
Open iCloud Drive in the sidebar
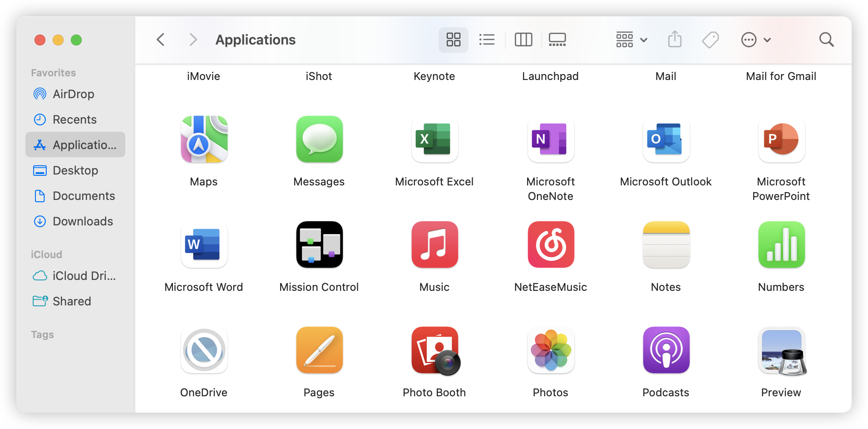coord(75,276)
